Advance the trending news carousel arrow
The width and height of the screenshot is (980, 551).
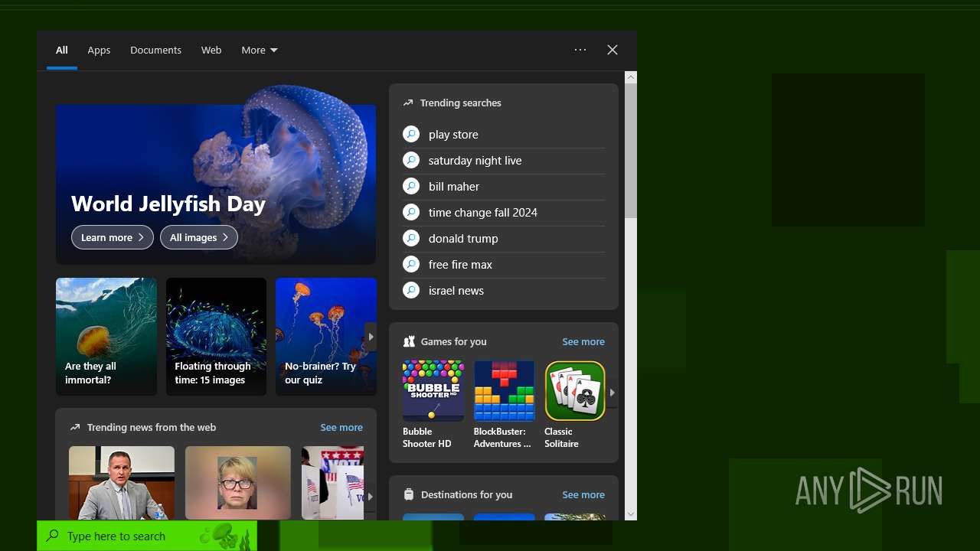click(371, 497)
